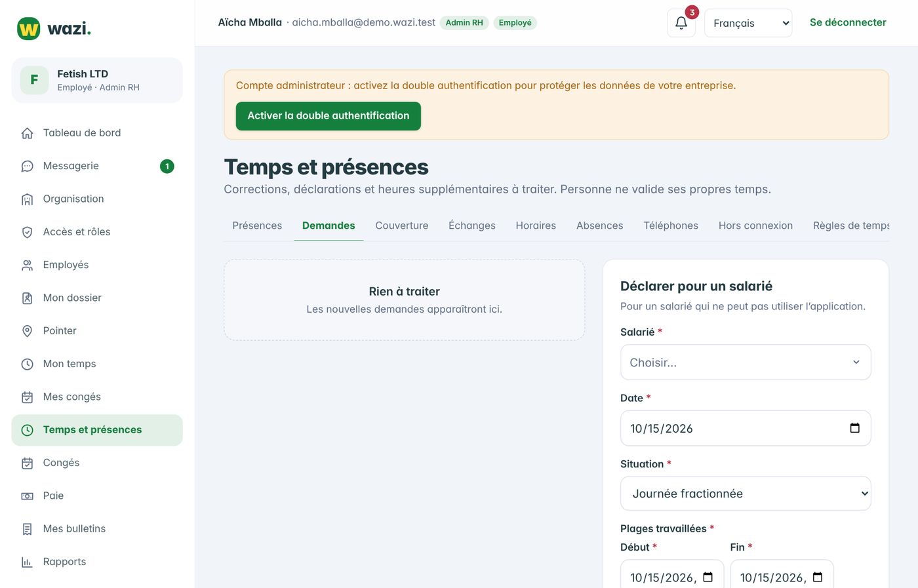
Task: Click the Employés people icon
Action: pos(27,265)
